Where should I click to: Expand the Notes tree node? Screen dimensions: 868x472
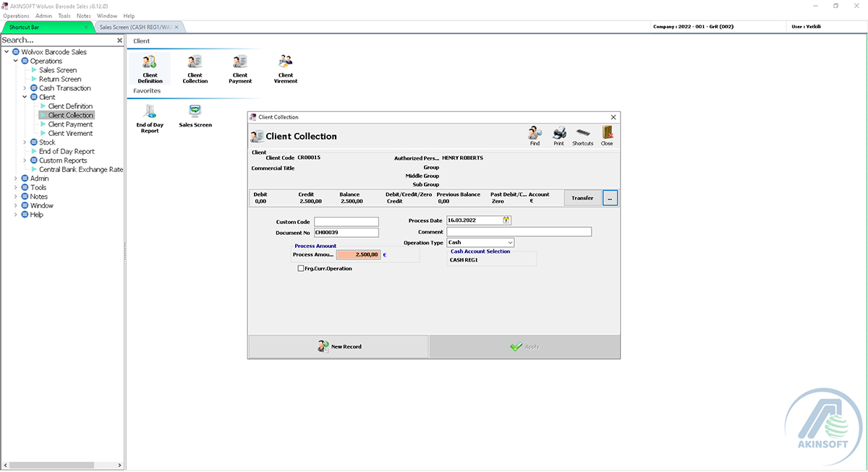click(x=16, y=197)
